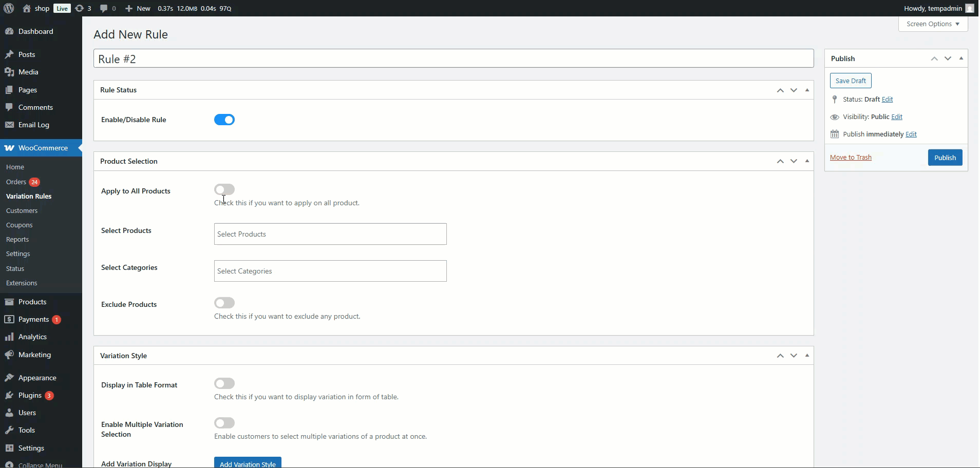Turn on Display in Table Format
The height and width of the screenshot is (468, 980).
click(224, 383)
